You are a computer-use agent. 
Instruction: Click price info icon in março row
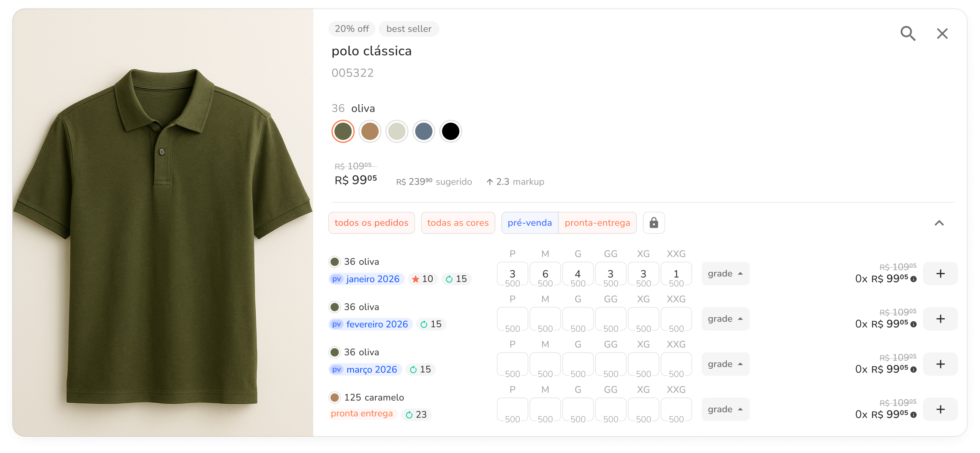(x=914, y=370)
